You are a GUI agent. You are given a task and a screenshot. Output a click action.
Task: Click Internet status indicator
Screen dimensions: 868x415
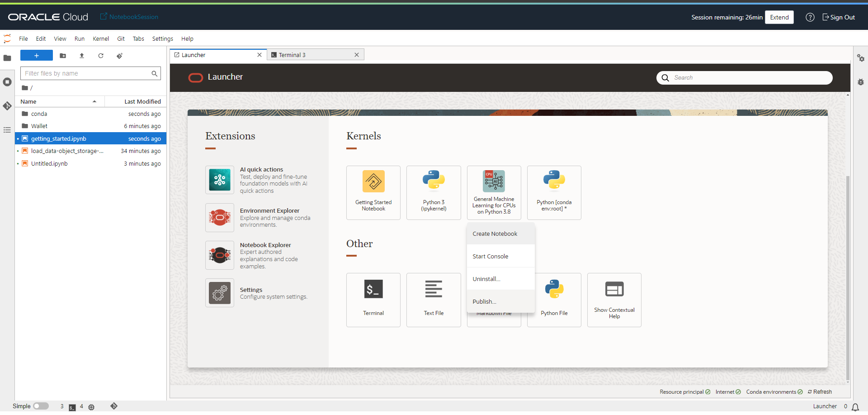click(728, 392)
